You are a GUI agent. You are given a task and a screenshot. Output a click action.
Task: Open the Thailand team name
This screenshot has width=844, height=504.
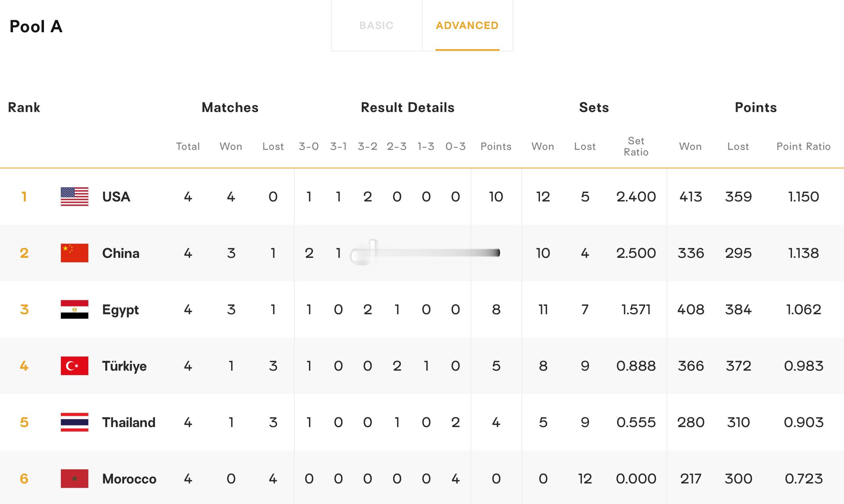(129, 422)
